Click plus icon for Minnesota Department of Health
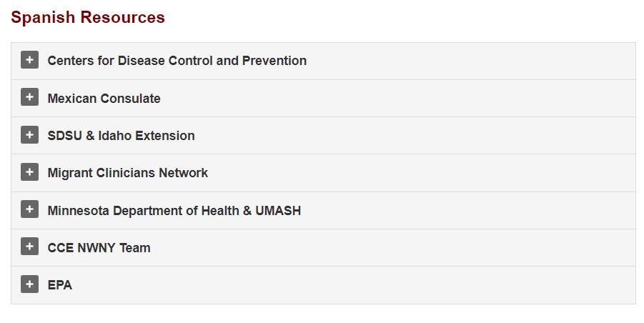Screen dimensions: 644x323 pos(29,210)
